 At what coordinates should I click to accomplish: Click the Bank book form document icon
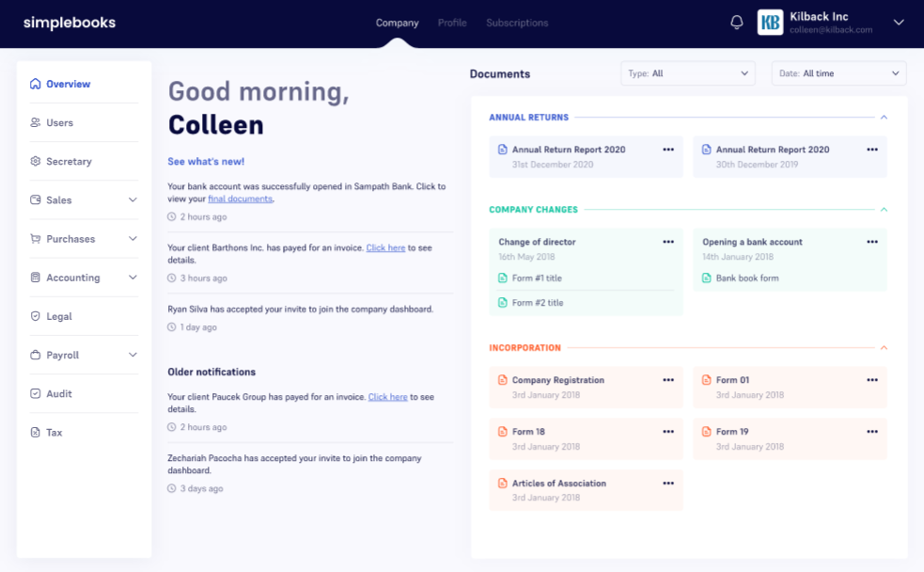coord(707,278)
